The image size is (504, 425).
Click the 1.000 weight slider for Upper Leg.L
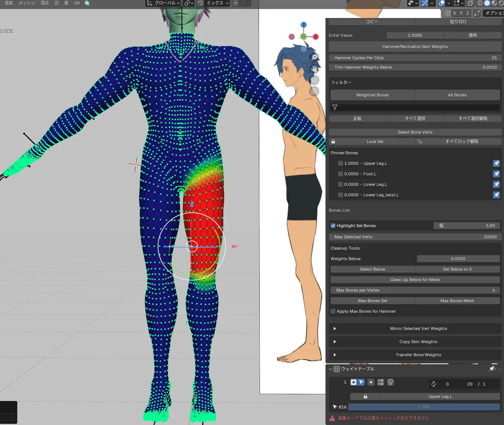point(424,407)
